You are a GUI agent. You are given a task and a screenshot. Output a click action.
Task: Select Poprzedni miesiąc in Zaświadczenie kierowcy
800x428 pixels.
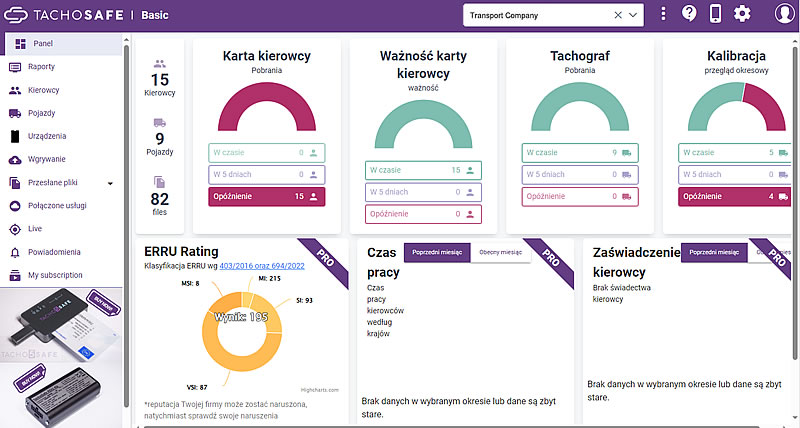click(x=713, y=253)
